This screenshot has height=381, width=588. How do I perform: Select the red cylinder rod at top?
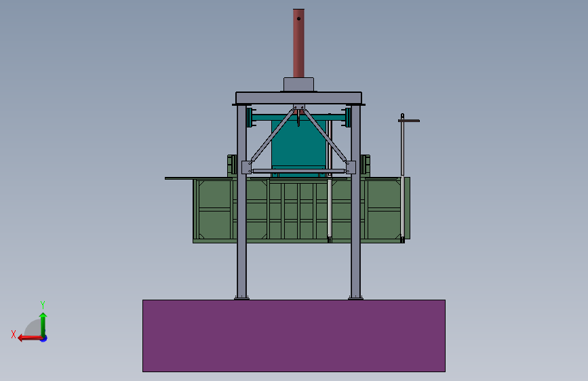coord(298,43)
